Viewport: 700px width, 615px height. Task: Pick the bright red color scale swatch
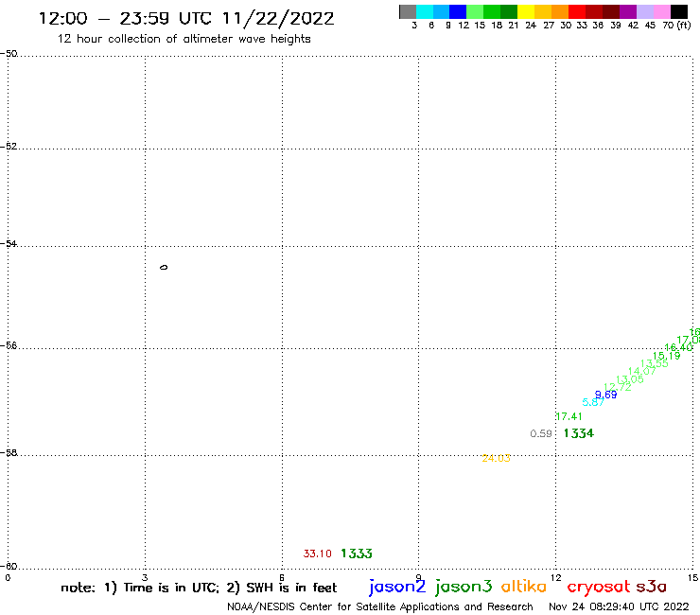577,11
